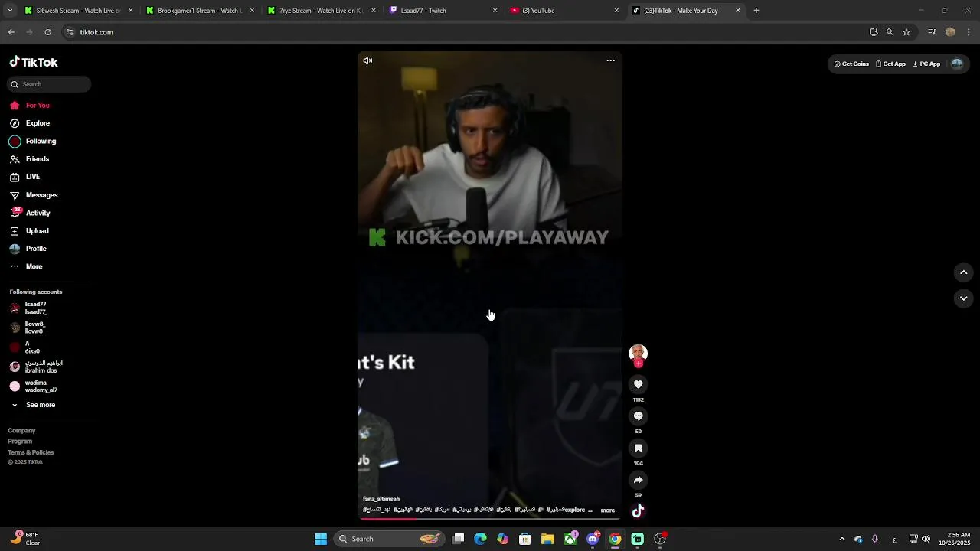Open the Friends page

point(30,159)
